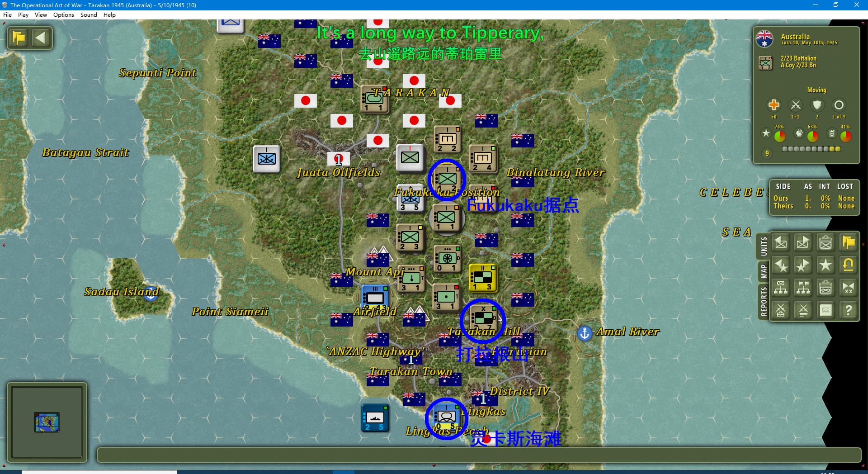Click the yellow flag button at top-left
The image size is (868, 474).
[x=19, y=38]
